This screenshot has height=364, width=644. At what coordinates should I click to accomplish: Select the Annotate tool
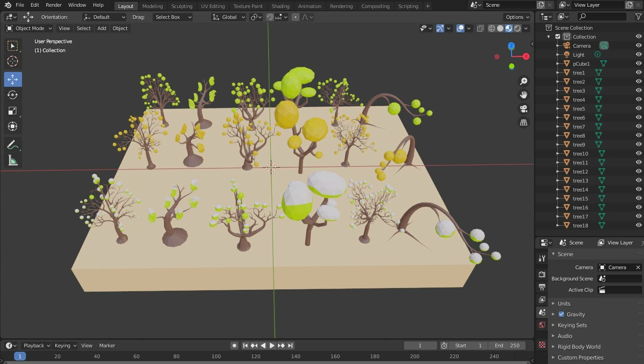point(13,144)
